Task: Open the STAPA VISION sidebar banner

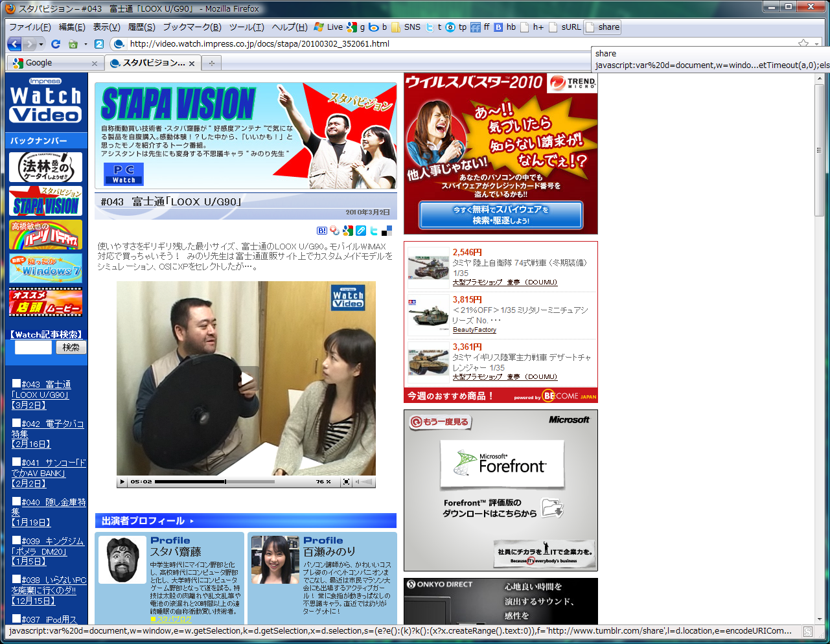Action: click(45, 201)
